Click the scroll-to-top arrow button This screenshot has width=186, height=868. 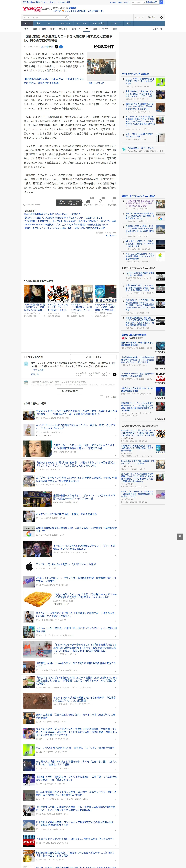pyautogui.click(x=180, y=537)
